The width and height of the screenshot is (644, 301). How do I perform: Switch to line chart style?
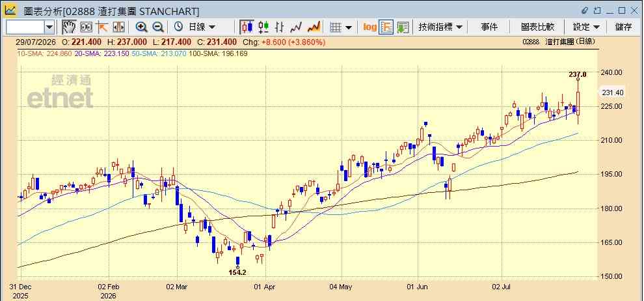[296, 27]
